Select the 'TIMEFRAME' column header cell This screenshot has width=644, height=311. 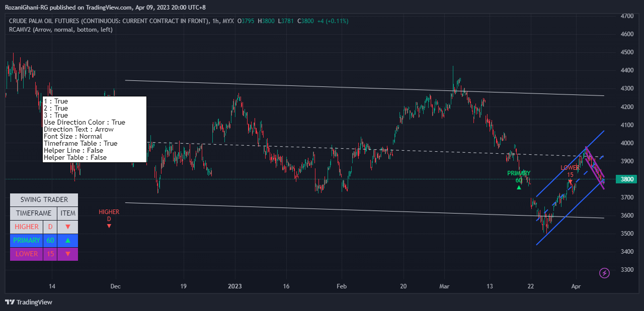click(34, 213)
